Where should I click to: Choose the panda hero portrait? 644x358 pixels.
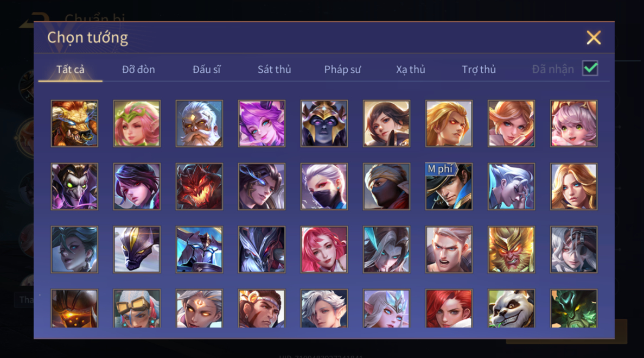[511, 308]
